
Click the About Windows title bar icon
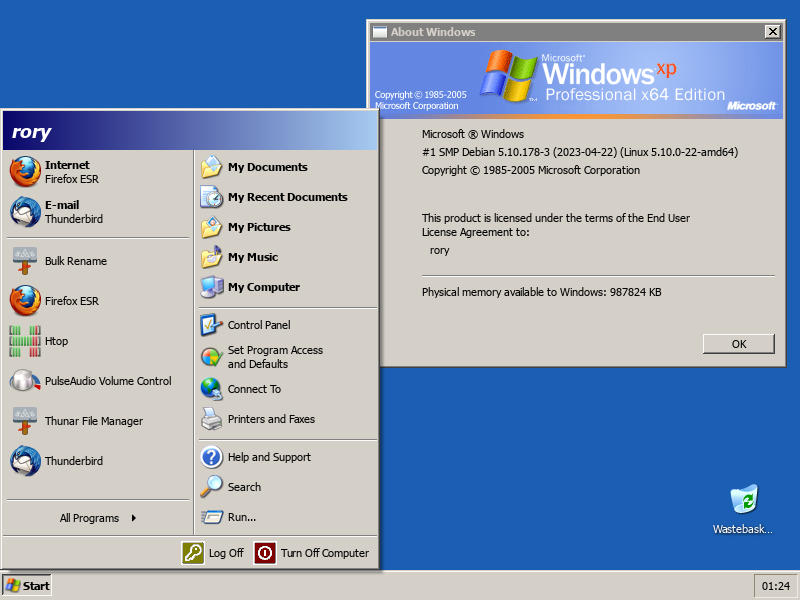tap(380, 32)
